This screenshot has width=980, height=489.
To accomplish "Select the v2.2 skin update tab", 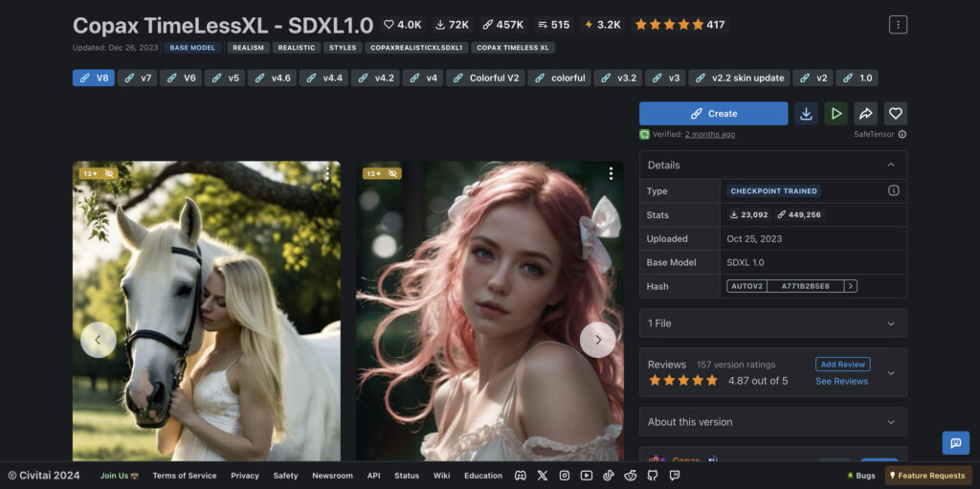I will pyautogui.click(x=740, y=78).
